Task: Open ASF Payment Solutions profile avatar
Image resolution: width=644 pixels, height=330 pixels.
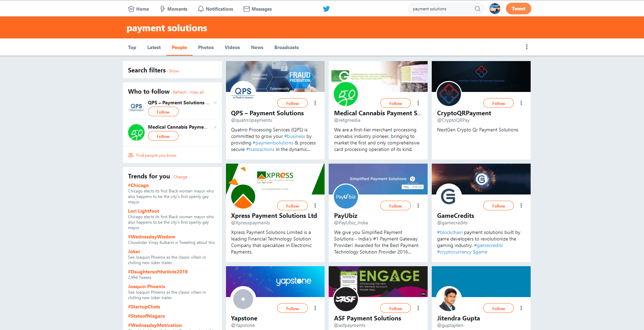Action: [x=346, y=299]
